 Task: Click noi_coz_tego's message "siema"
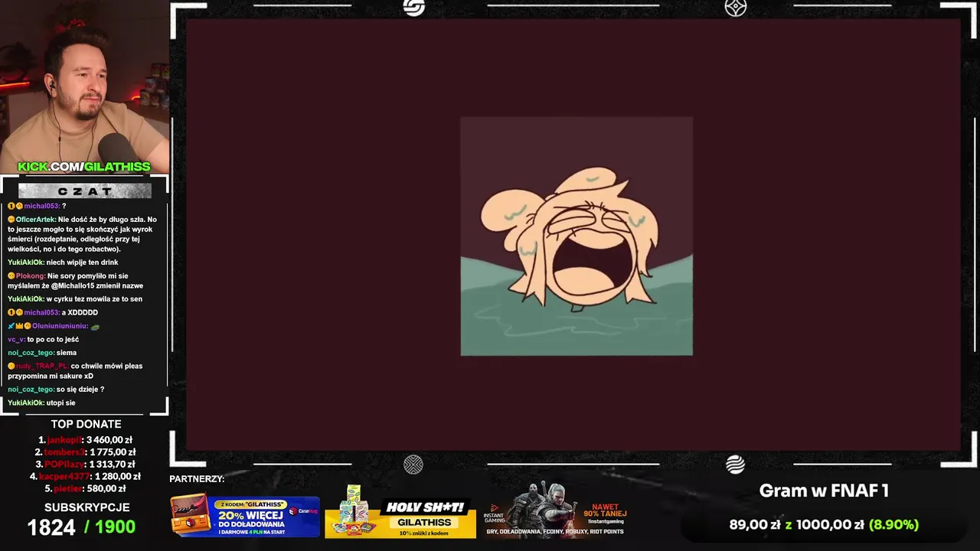(67, 353)
